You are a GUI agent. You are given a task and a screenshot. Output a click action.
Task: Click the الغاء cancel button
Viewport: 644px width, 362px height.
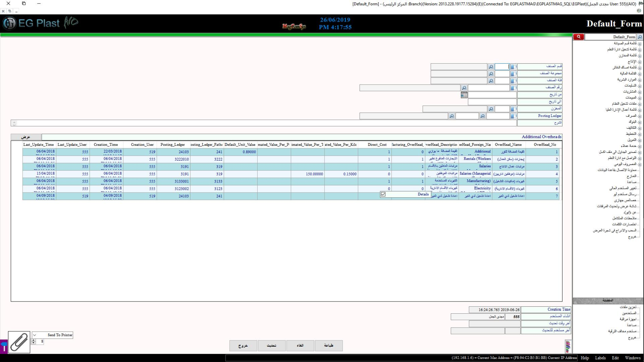click(x=300, y=346)
